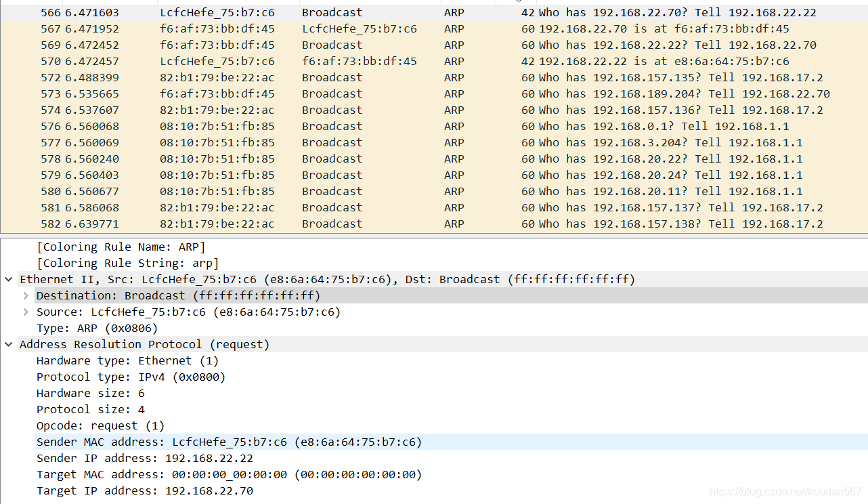868x504 pixels.
Task: Select packet 578 asking for 192.168.20.22
Action: [x=434, y=159]
